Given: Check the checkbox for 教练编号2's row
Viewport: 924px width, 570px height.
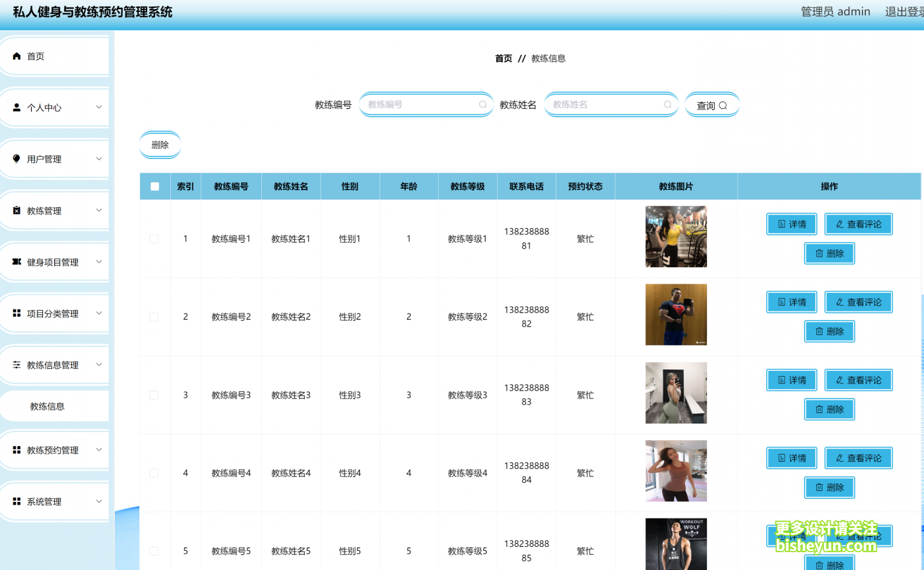Looking at the screenshot, I should (154, 317).
